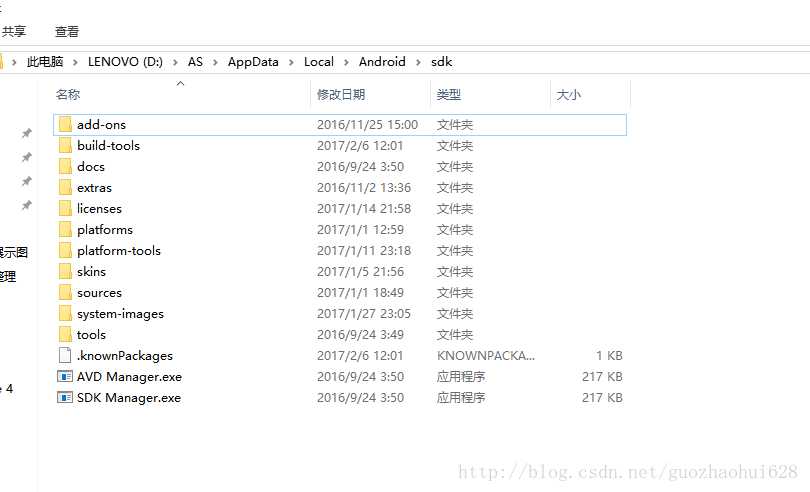The width and height of the screenshot is (810, 492).
Task: Expand chevron after AppData breadcrumb
Action: (291, 63)
